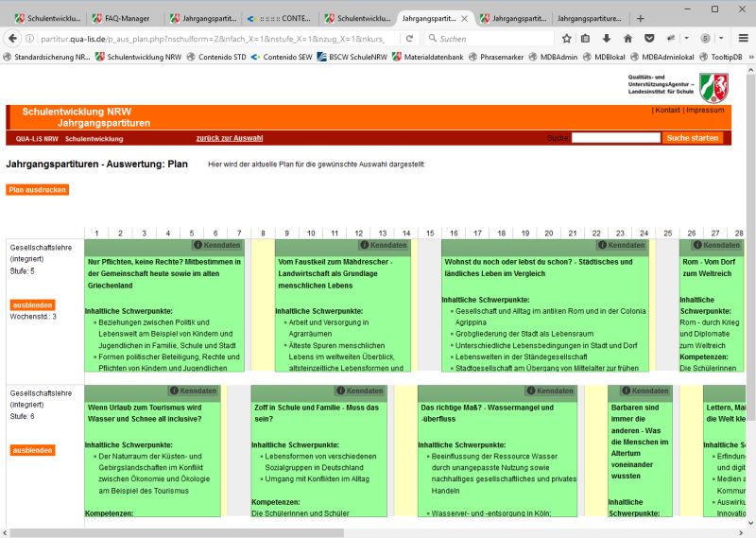
Task: Bookmark this page with the star icon
Action: pos(567,39)
